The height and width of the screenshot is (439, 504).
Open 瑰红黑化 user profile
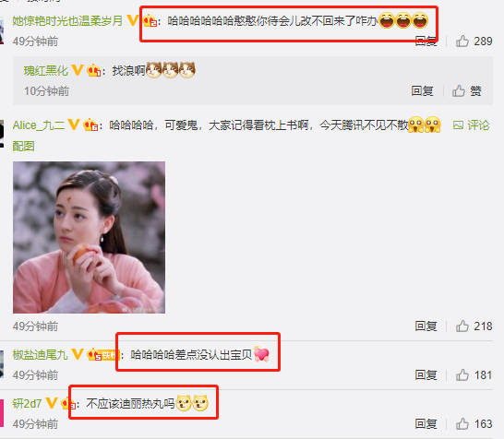click(45, 71)
